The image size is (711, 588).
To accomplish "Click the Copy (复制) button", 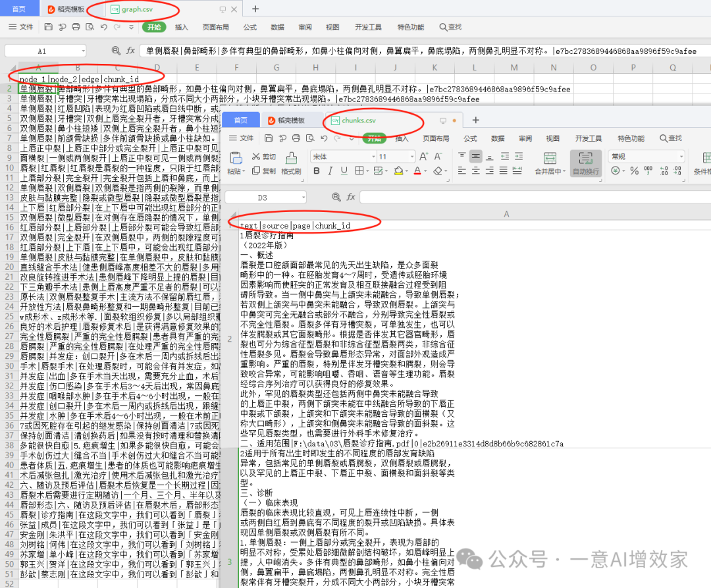I will (x=264, y=171).
